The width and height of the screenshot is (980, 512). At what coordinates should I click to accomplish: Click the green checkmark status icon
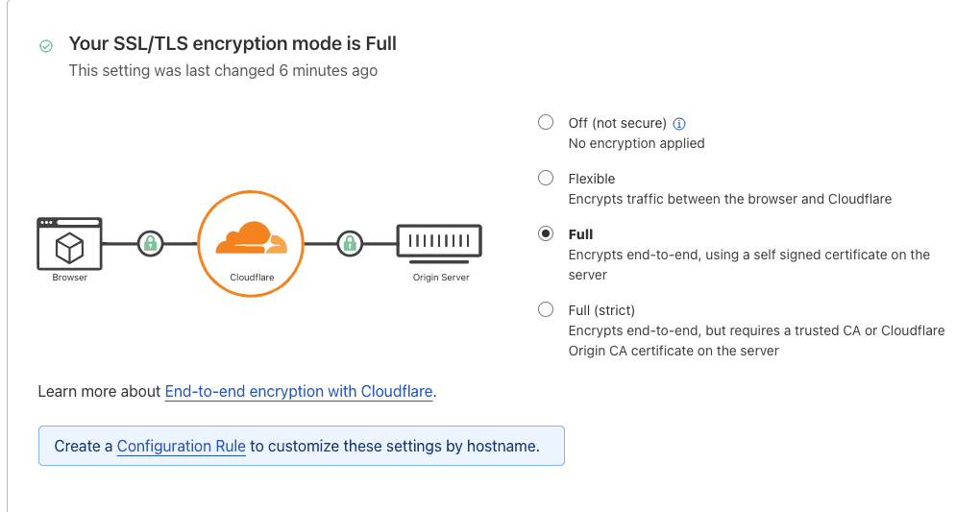pos(45,45)
